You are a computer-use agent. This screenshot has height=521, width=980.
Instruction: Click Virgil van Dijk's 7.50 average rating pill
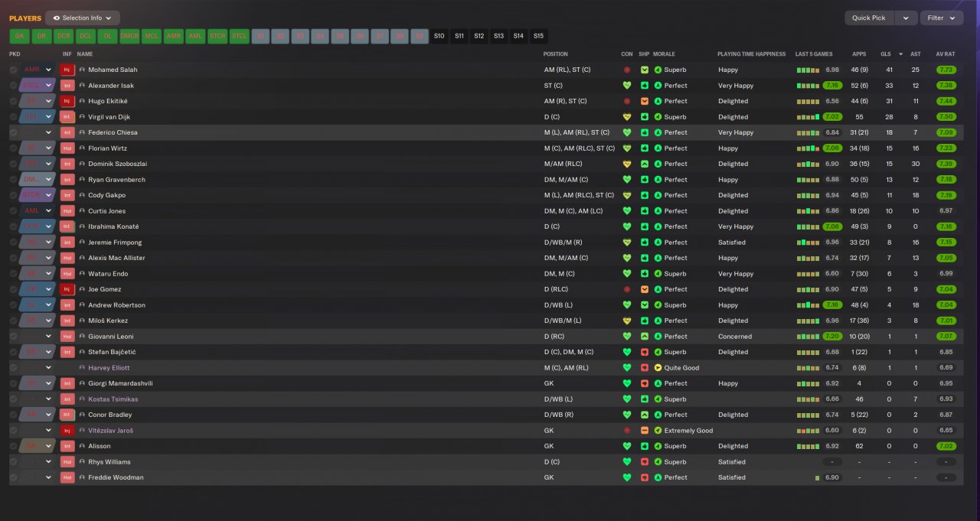[x=946, y=117]
